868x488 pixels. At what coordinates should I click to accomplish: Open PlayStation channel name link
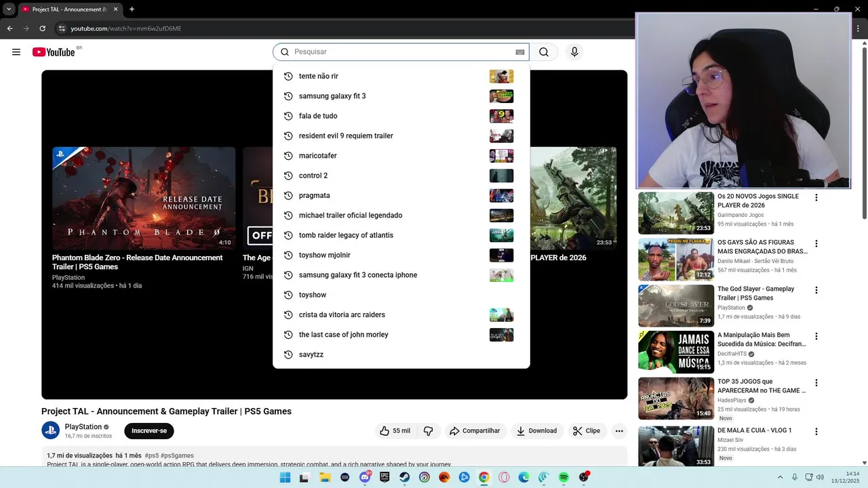83,427
